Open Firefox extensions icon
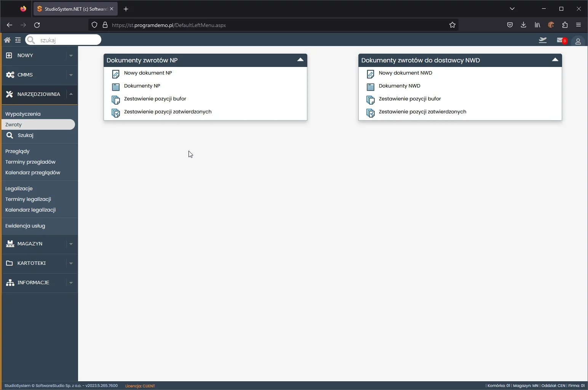 pyautogui.click(x=565, y=25)
